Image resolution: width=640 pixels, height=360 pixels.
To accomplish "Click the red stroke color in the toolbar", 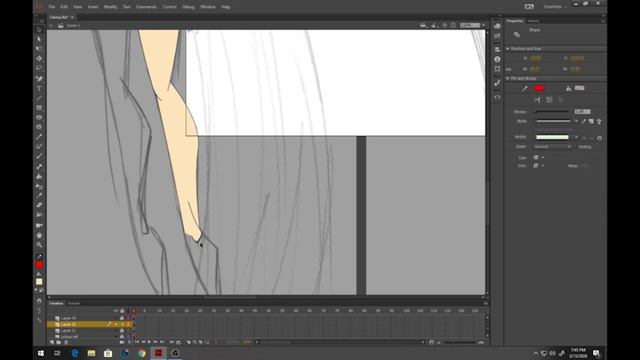I will (x=39, y=265).
